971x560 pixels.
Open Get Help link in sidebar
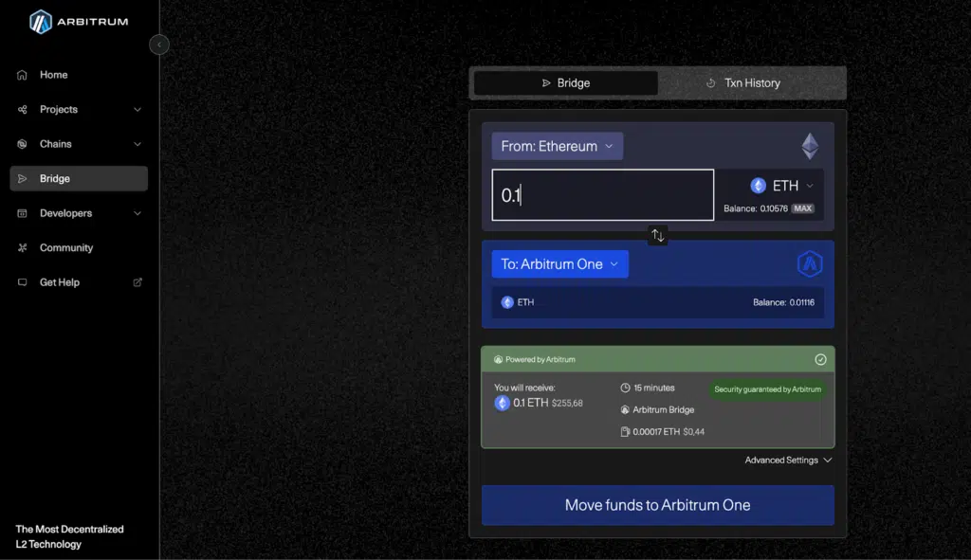(79, 282)
